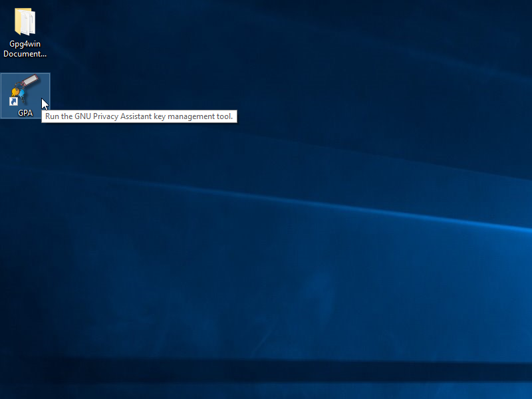Click the truncated "Document..." label text
Screen dimensions: 532x399
(x=25, y=54)
